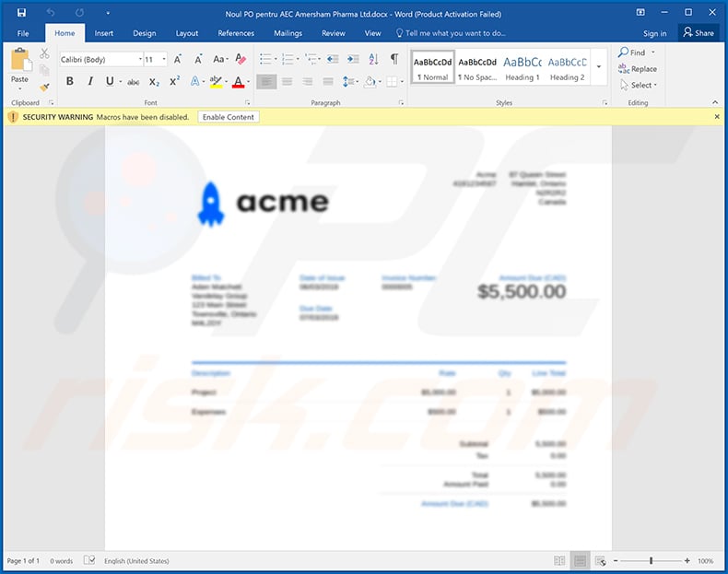This screenshot has width=728, height=574.
Task: Open the Calibri (Body) font name dropdown
Action: pos(140,59)
